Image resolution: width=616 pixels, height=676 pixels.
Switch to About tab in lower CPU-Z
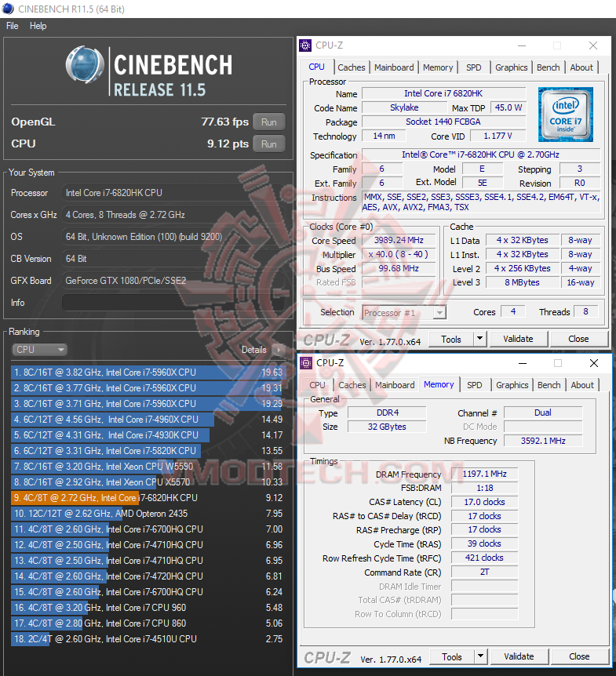coord(582,385)
